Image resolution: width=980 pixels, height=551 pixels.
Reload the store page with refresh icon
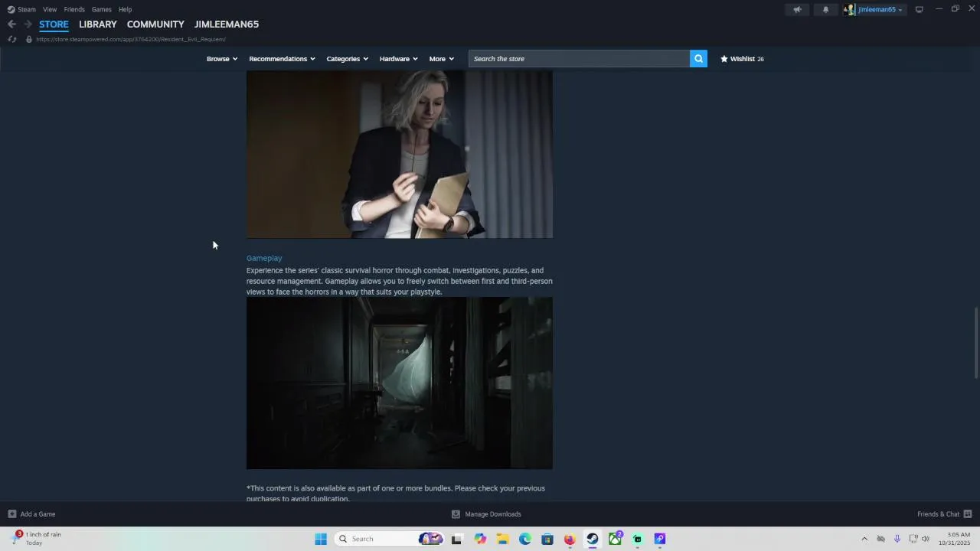tap(12, 39)
